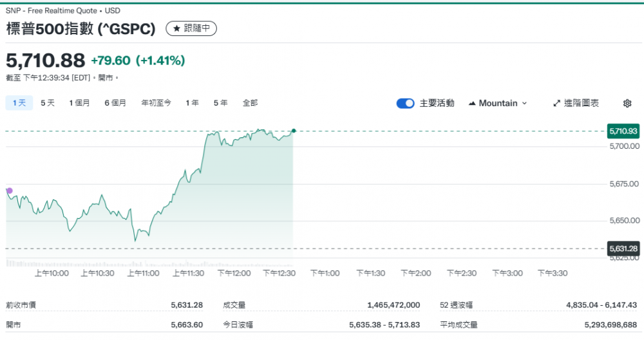Switch to the 5天 time range
Screen dimensions: 644x340
coord(48,102)
